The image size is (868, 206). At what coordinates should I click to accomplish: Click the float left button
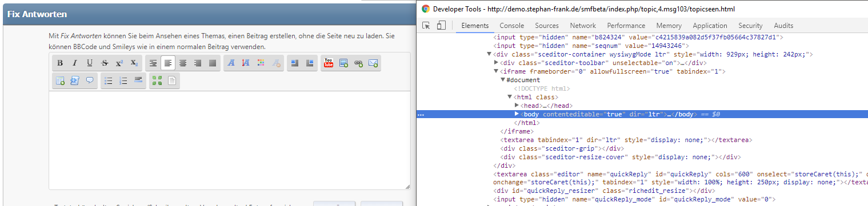tap(295, 63)
